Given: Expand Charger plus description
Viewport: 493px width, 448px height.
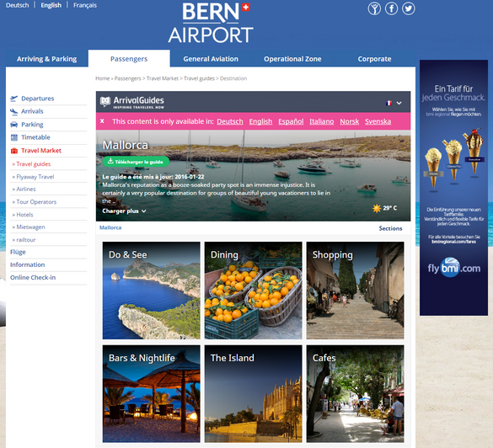Looking at the screenshot, I should (124, 211).
